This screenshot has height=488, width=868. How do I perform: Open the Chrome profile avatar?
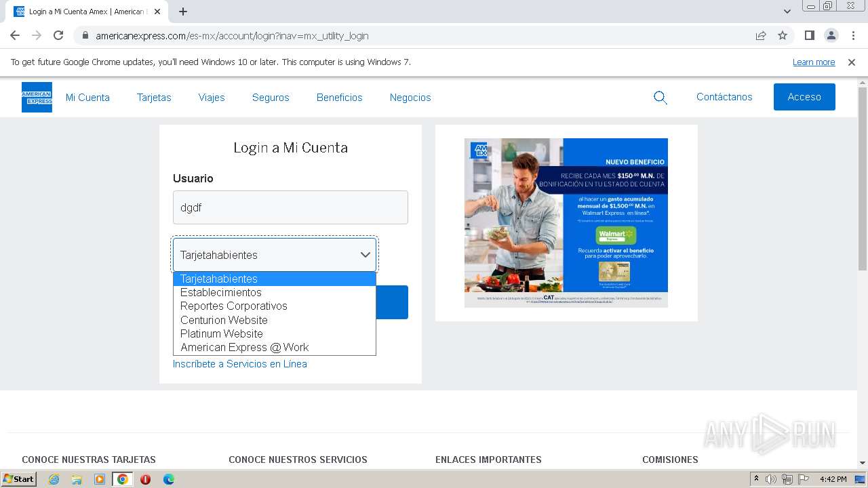click(x=831, y=35)
